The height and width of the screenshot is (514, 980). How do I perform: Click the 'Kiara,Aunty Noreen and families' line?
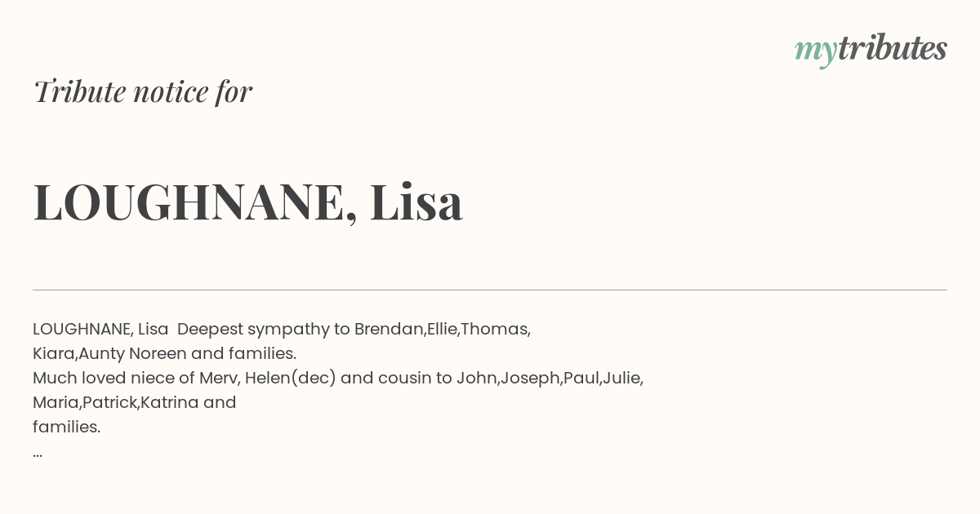point(164,353)
